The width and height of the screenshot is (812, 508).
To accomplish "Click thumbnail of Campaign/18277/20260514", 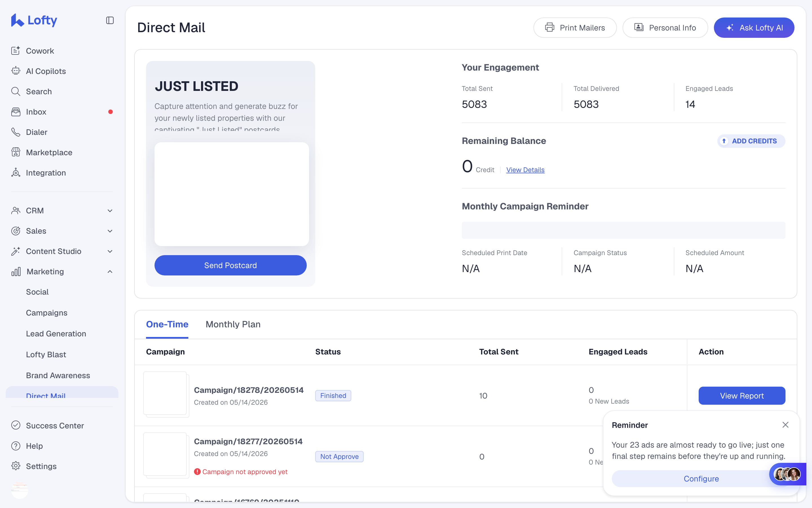I will (x=166, y=455).
